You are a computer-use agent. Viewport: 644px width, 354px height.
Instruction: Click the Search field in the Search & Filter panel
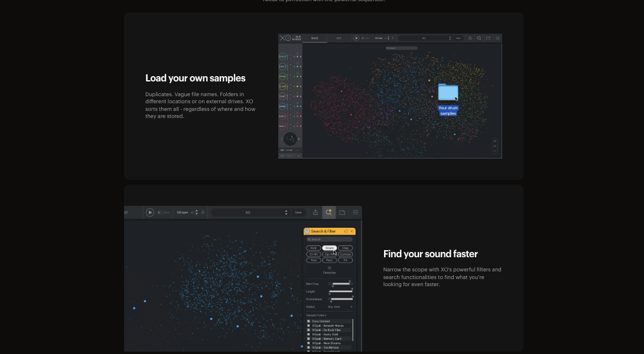point(330,239)
